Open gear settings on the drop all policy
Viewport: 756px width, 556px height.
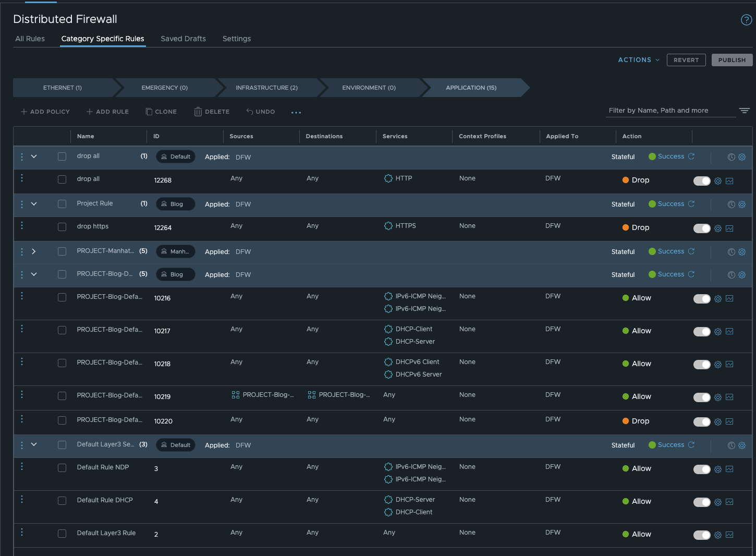[x=742, y=156]
